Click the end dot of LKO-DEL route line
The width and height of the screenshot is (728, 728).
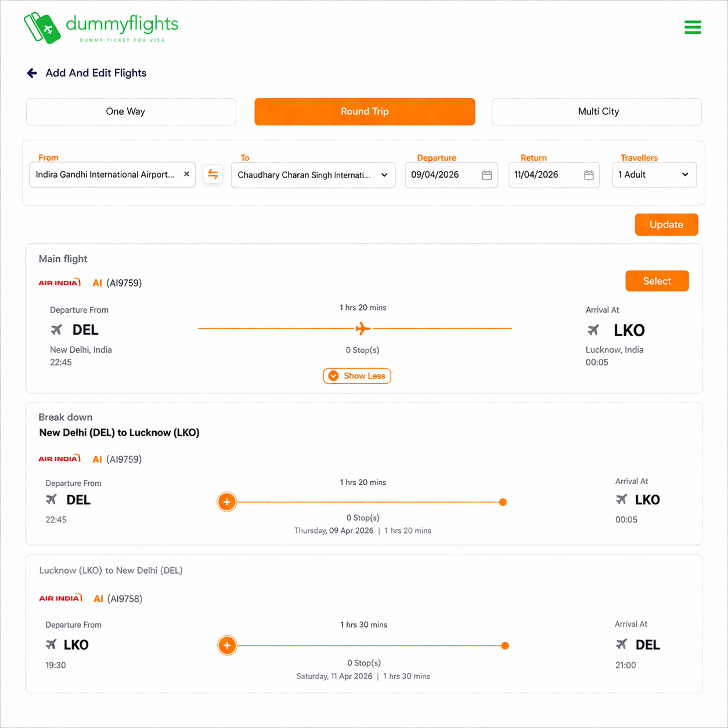pyautogui.click(x=505, y=646)
